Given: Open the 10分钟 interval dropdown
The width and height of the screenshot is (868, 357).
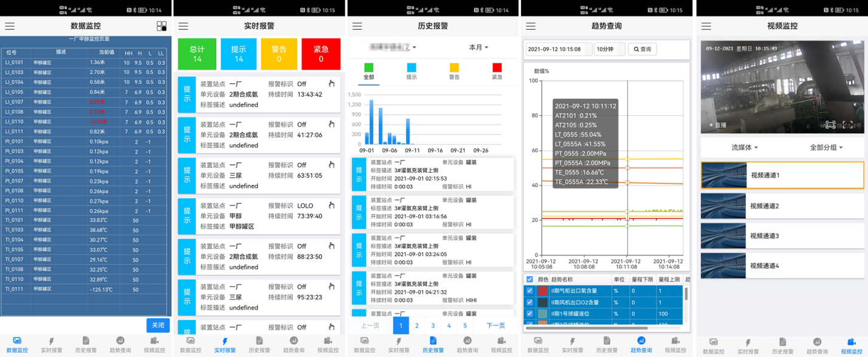Looking at the screenshot, I should (609, 49).
